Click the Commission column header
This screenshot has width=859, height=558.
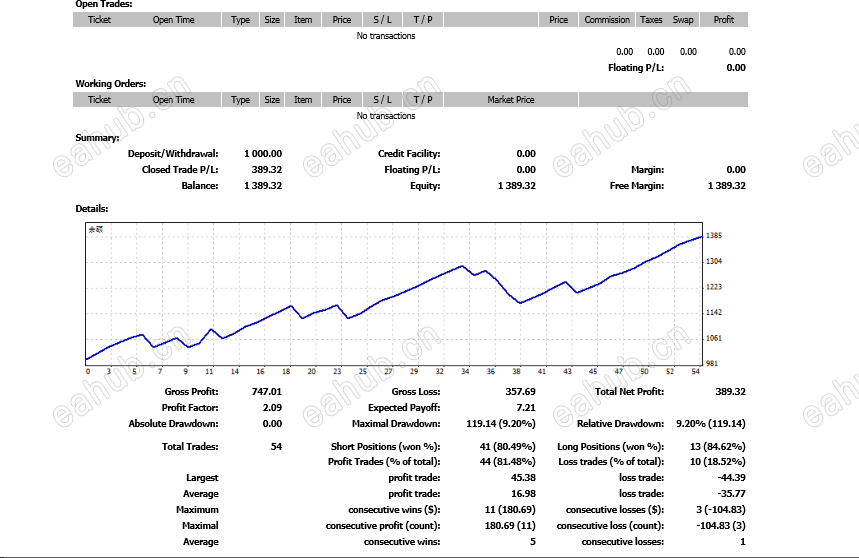(607, 20)
